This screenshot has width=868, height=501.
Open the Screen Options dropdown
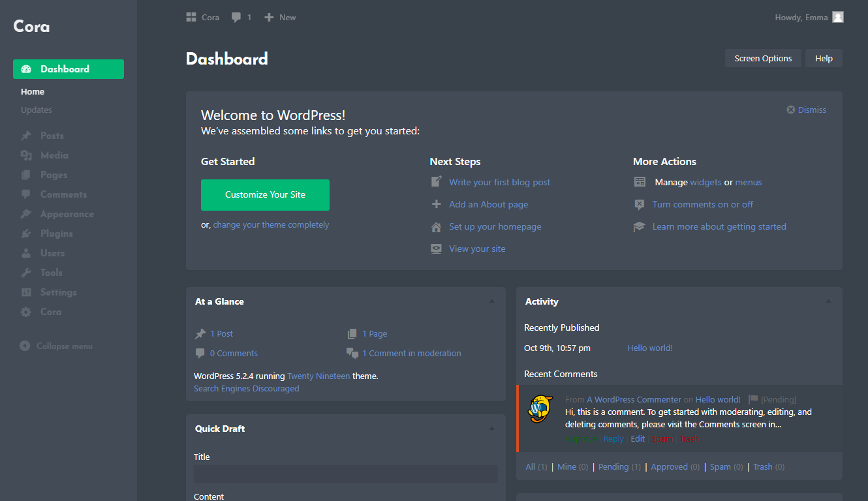(x=763, y=58)
